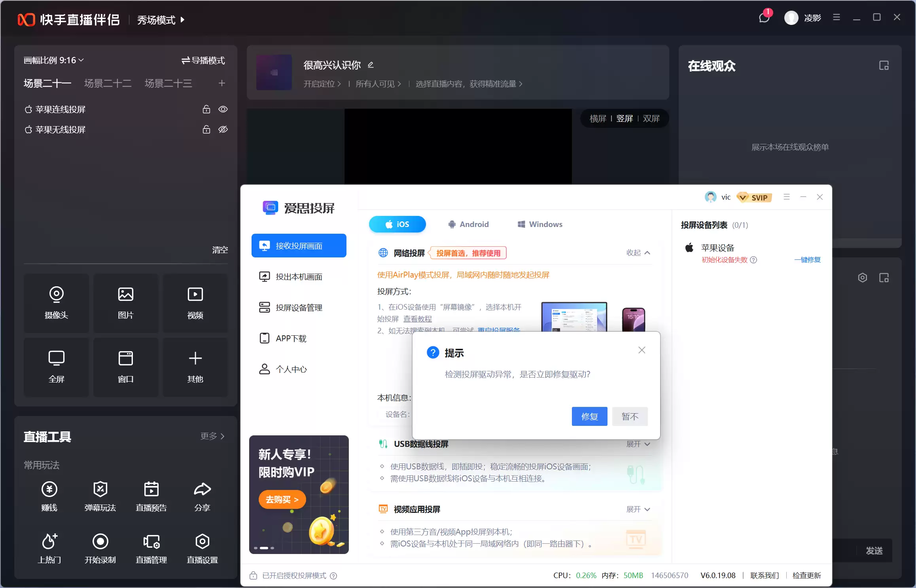Select the 摄像头 camera source
The image size is (916, 588).
[56, 303]
